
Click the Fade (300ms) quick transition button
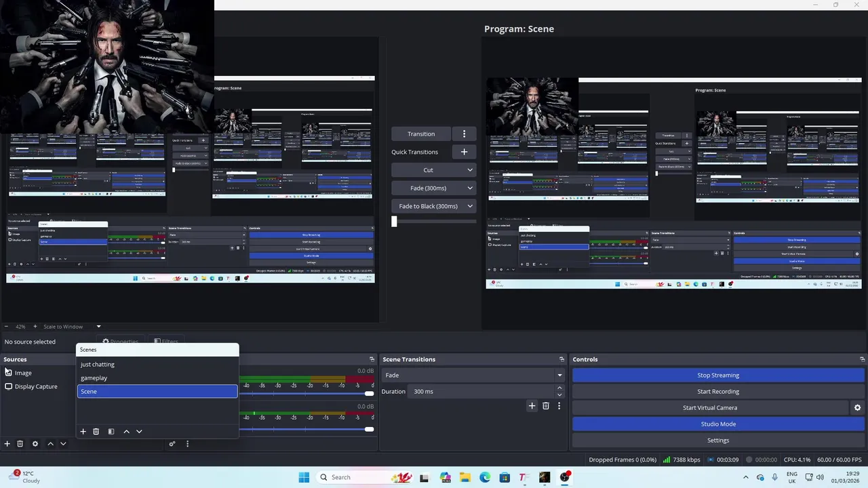[428, 188]
